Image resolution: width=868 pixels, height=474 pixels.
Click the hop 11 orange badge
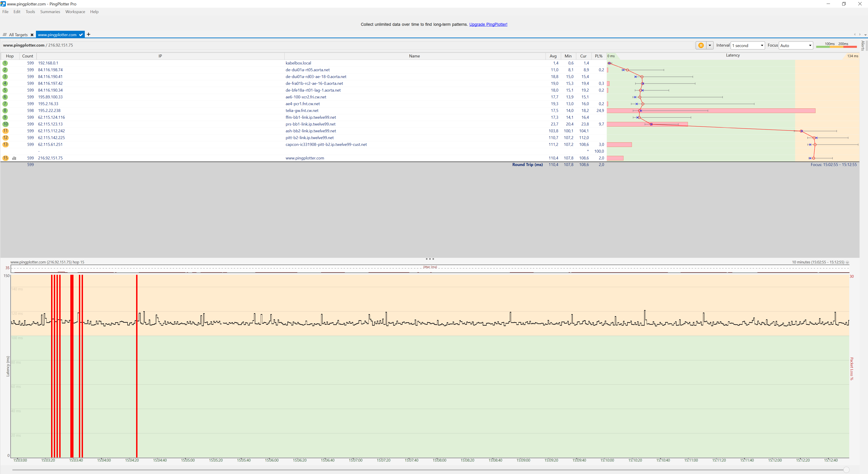coord(5,131)
